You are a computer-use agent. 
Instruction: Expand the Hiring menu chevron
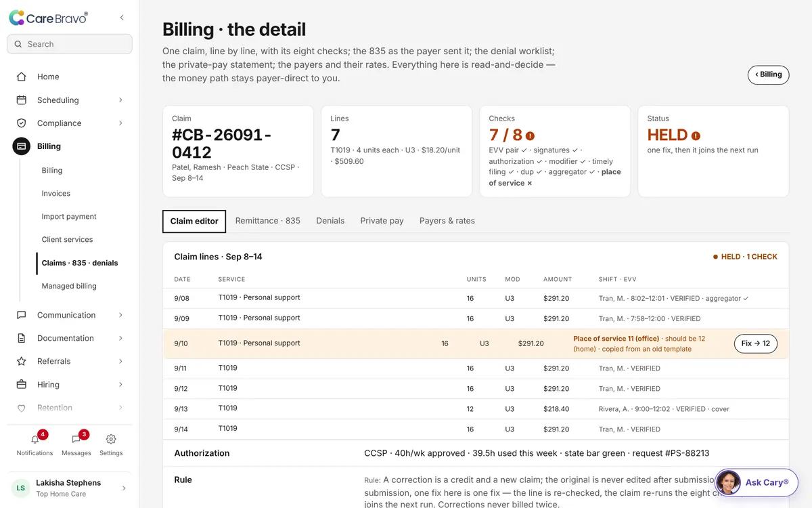(x=120, y=385)
